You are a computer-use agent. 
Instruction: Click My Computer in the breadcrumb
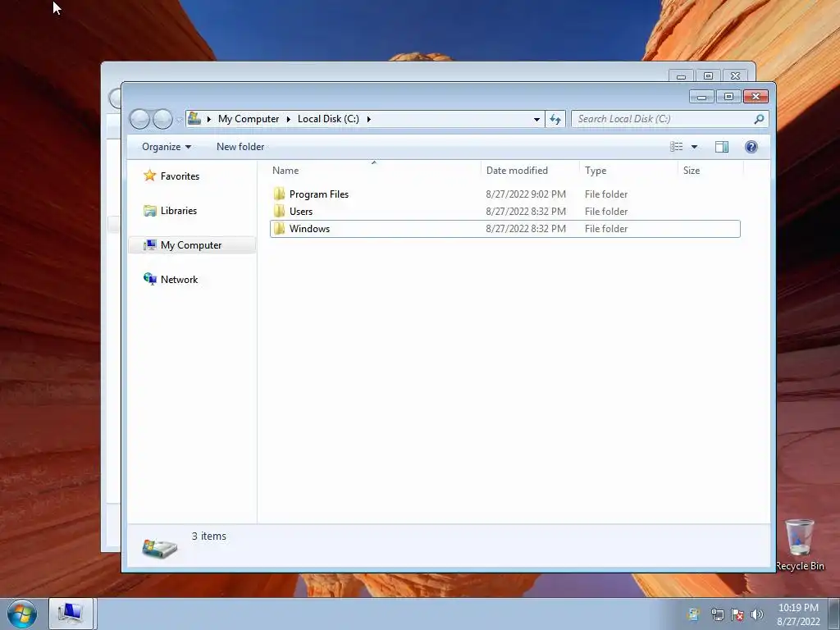pos(248,119)
